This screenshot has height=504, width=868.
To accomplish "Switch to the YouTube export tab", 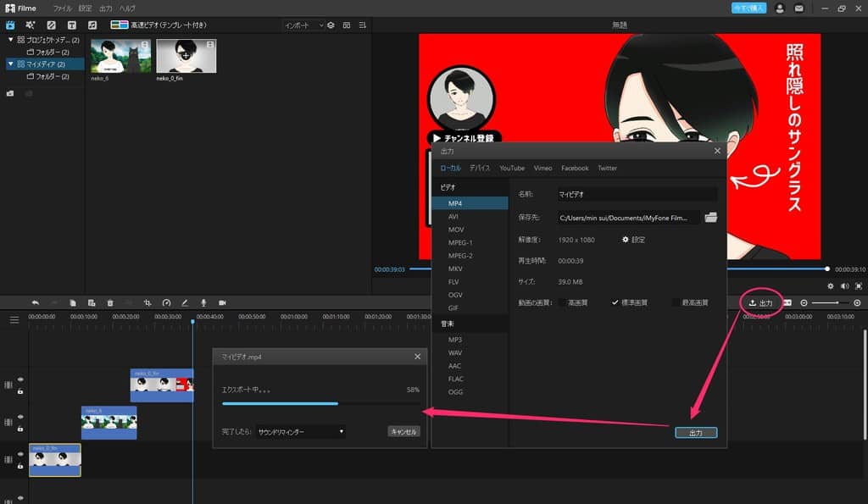I will pos(512,169).
